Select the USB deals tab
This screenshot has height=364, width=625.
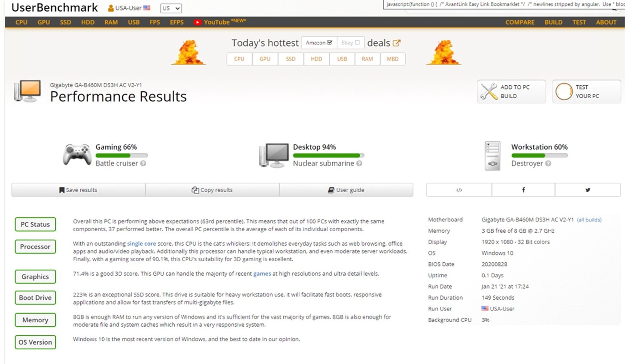[x=342, y=59]
